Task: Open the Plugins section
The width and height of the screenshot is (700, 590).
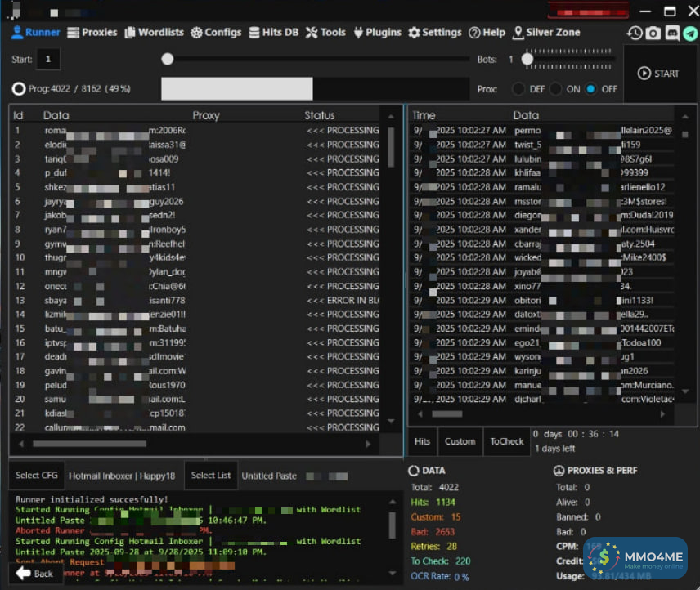Action: pyautogui.click(x=377, y=33)
